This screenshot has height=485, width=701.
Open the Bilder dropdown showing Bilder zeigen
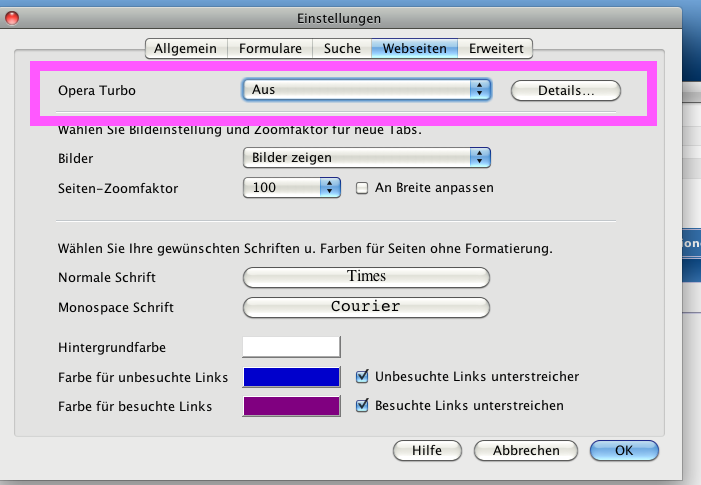(367, 158)
